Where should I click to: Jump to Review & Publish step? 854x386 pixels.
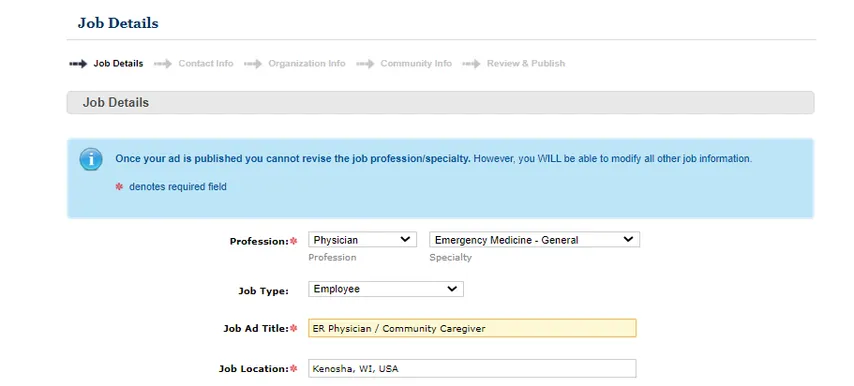pos(526,64)
